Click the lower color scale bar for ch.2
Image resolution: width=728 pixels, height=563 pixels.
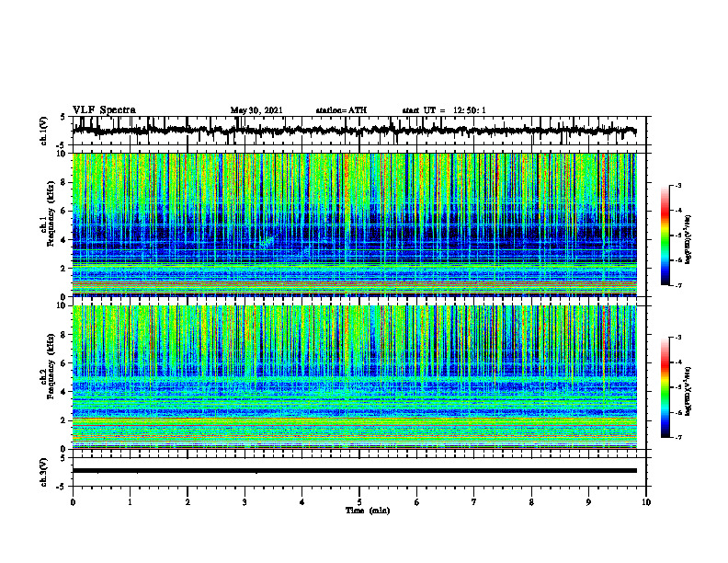coord(665,387)
